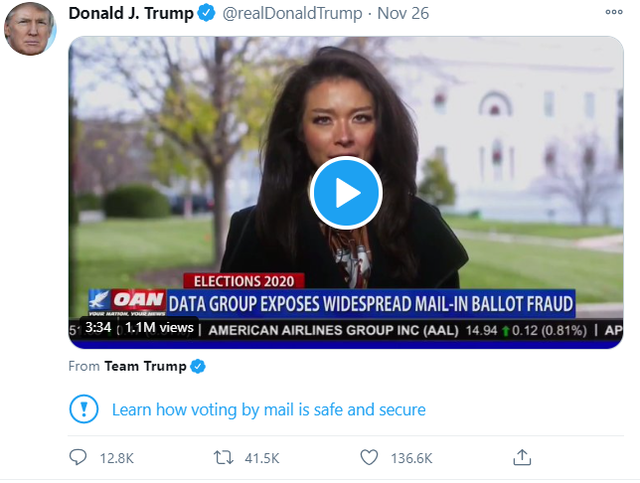Open the profile picture avatar

(30, 28)
